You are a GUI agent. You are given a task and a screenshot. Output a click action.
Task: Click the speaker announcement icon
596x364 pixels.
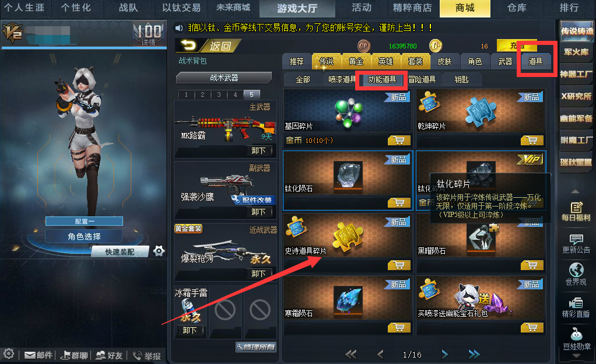(x=179, y=28)
